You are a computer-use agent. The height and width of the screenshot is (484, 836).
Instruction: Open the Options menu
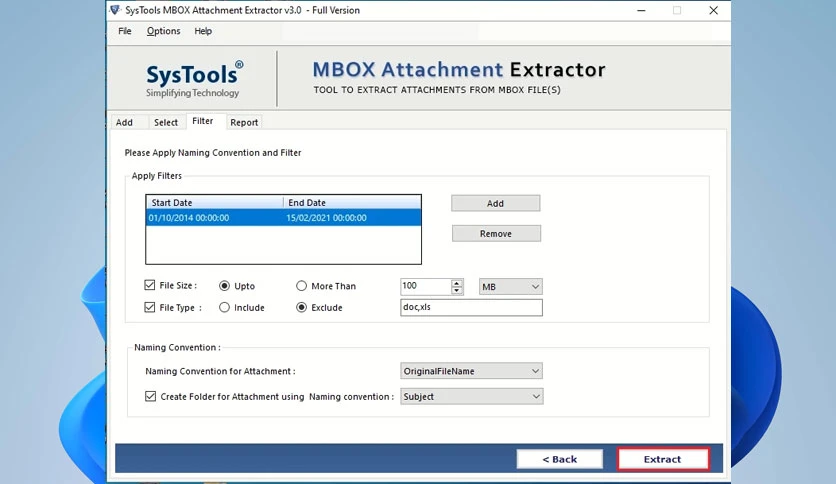point(163,31)
